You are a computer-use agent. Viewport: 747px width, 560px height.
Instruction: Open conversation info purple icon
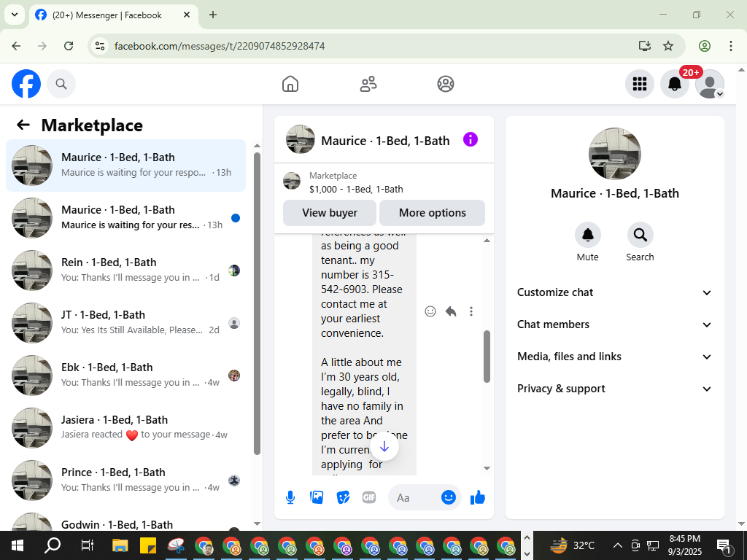471,139
